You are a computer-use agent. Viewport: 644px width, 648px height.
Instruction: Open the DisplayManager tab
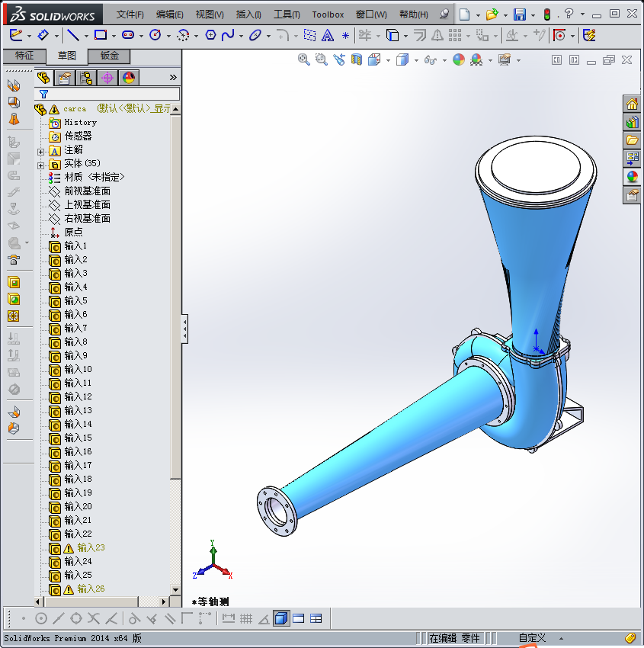(129, 78)
